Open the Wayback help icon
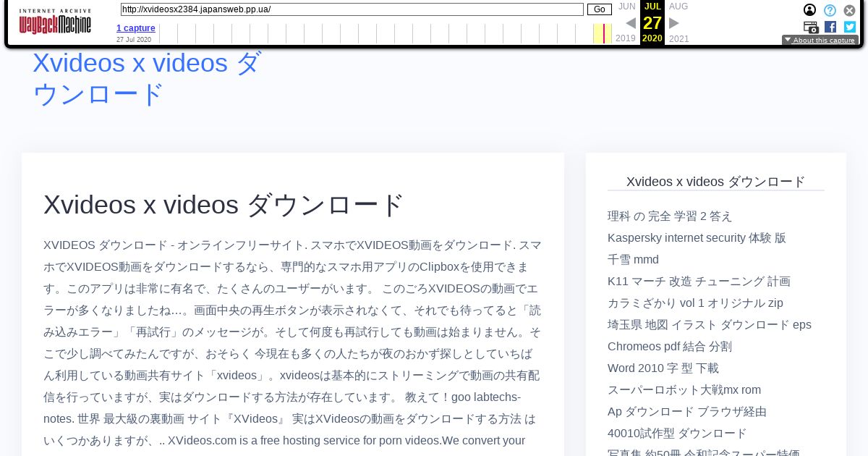The width and height of the screenshot is (868, 456). click(x=830, y=10)
